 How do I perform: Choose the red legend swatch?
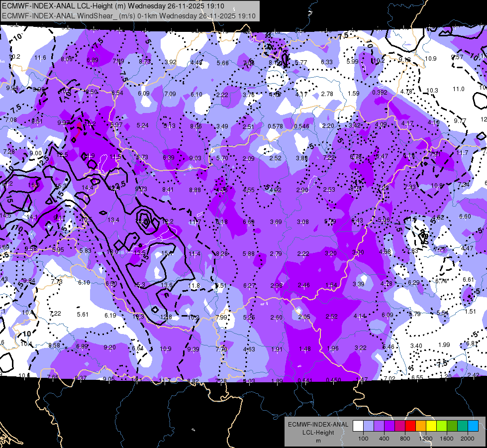[x=410, y=426]
